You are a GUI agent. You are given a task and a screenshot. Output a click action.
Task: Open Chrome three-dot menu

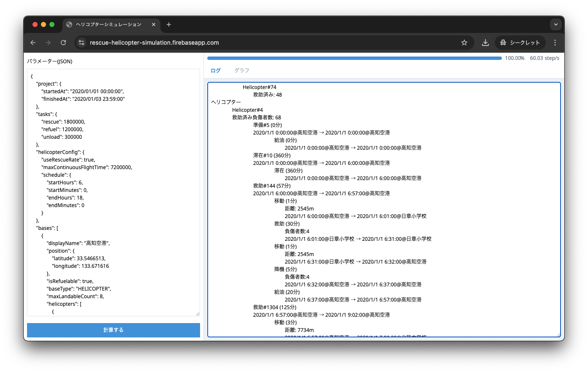point(555,43)
